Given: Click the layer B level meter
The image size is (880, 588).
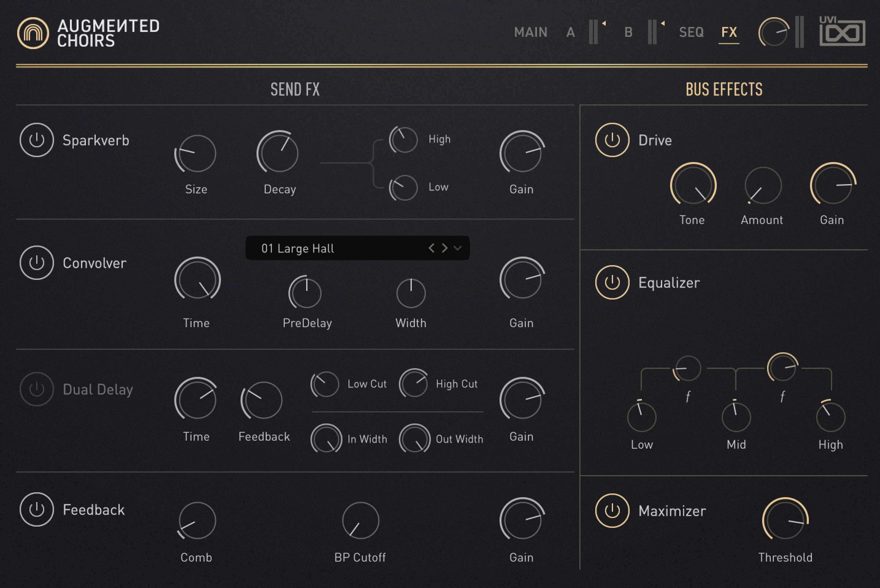Looking at the screenshot, I should (652, 32).
